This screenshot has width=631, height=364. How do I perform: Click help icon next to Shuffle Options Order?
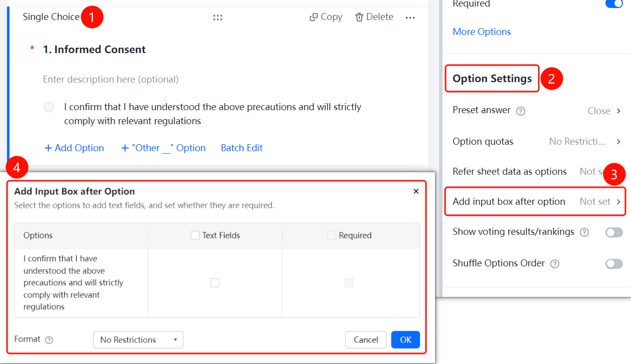(554, 264)
